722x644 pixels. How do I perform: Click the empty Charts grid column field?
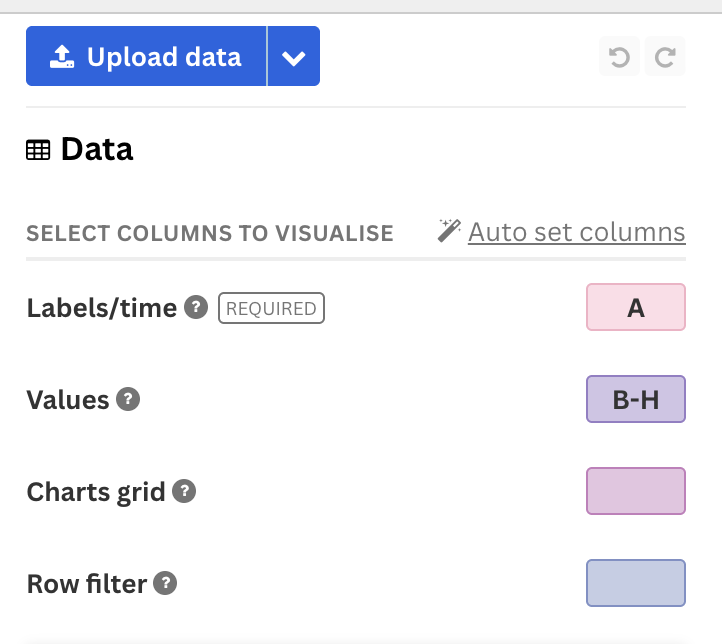click(635, 491)
